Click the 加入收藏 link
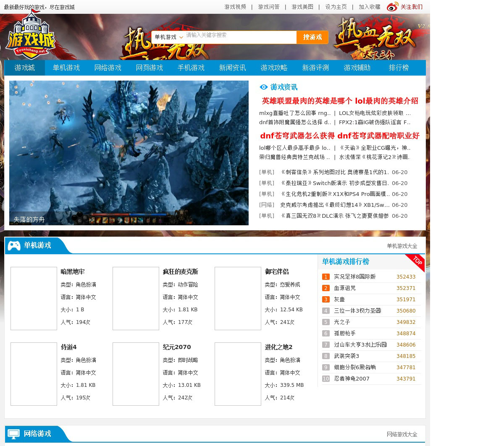This screenshot has width=504, height=446. [370, 7]
